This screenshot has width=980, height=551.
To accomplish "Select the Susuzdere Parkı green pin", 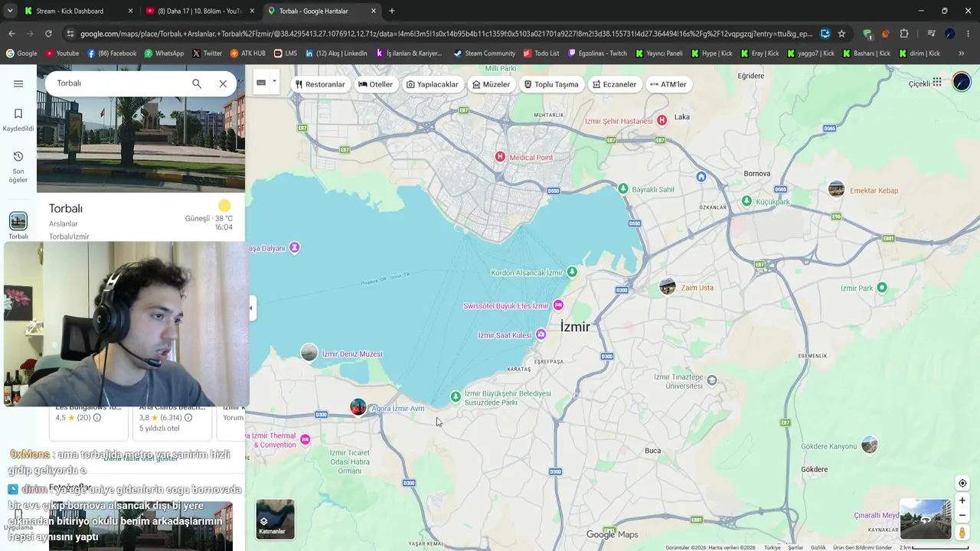I will point(456,396).
